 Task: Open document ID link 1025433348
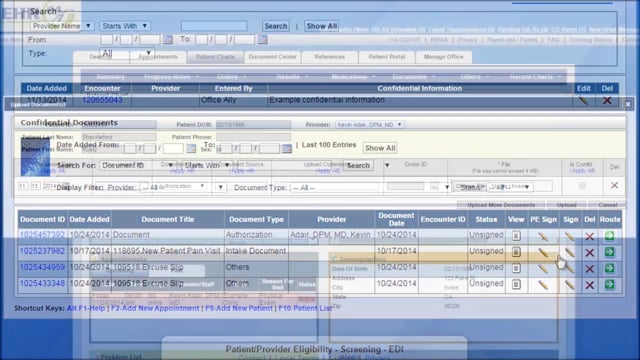tap(42, 283)
